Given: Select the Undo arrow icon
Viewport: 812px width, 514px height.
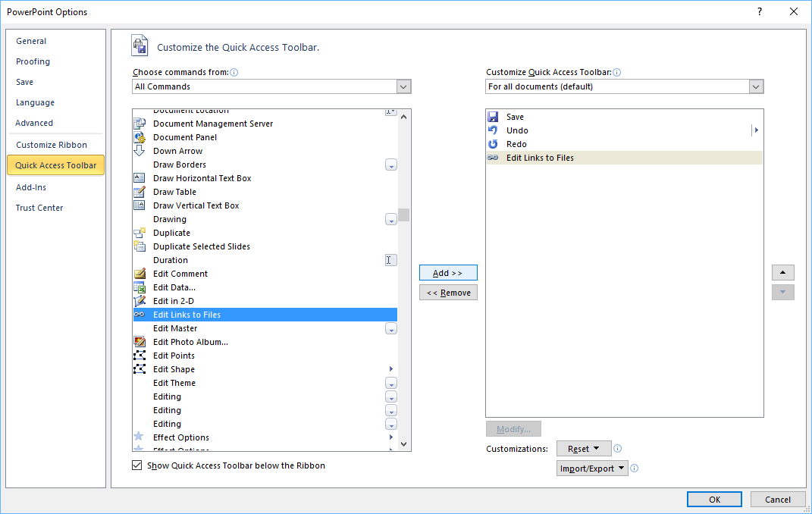Looking at the screenshot, I should pos(493,130).
